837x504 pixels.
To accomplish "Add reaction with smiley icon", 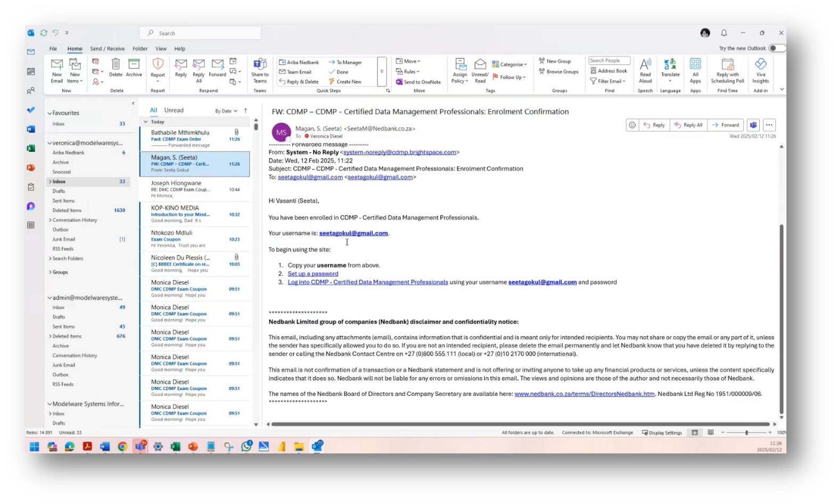I will tap(632, 125).
